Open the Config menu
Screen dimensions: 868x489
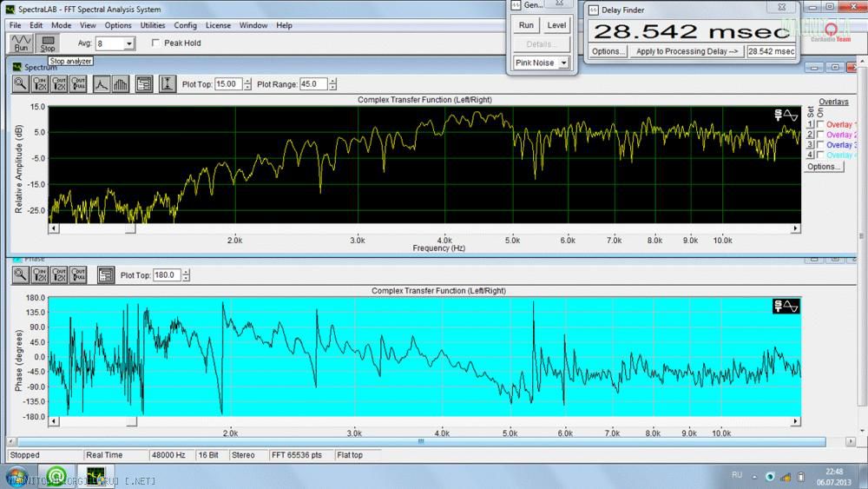click(185, 25)
